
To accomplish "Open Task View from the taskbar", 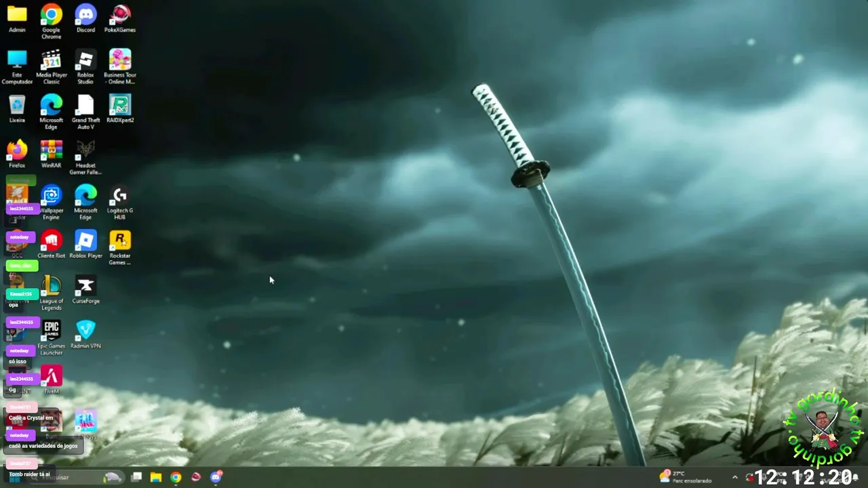I will tap(136, 477).
